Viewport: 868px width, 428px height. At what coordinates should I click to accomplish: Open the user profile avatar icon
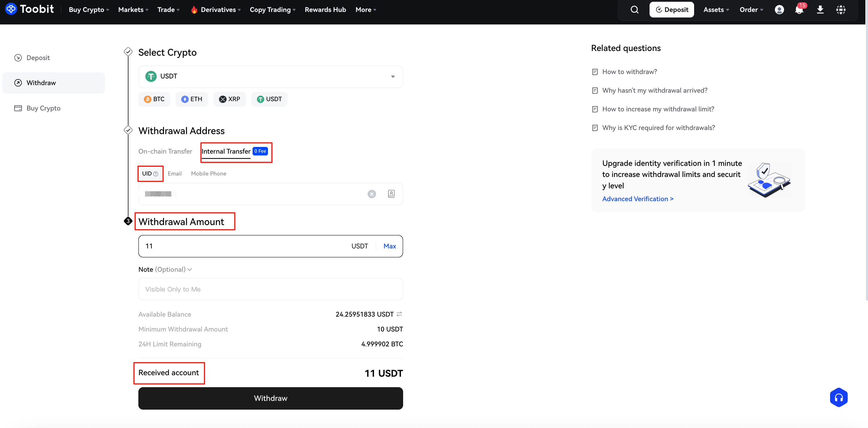(x=779, y=9)
